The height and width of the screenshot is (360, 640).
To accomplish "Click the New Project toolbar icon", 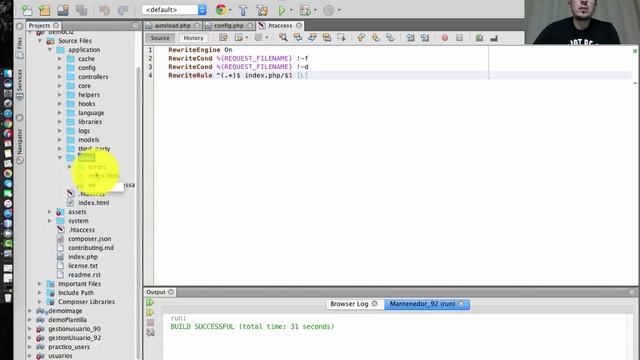I will pos(44,10).
